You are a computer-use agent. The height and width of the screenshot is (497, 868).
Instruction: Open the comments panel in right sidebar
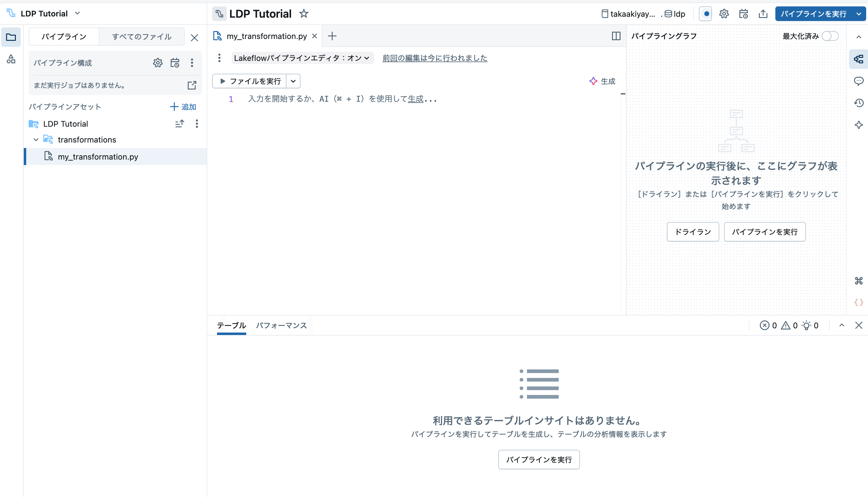[859, 81]
